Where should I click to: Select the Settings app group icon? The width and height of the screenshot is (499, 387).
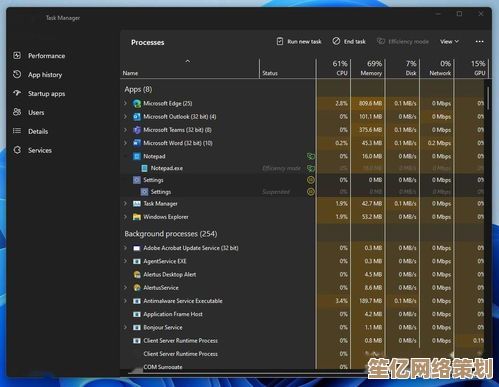click(137, 180)
